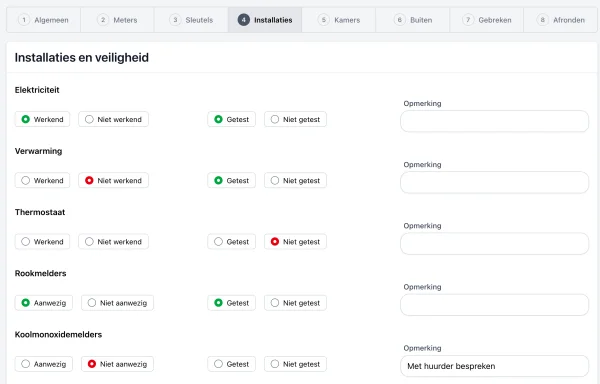
Task: Choose Getest for Koolmonoxidemelders
Action: pyautogui.click(x=232, y=364)
